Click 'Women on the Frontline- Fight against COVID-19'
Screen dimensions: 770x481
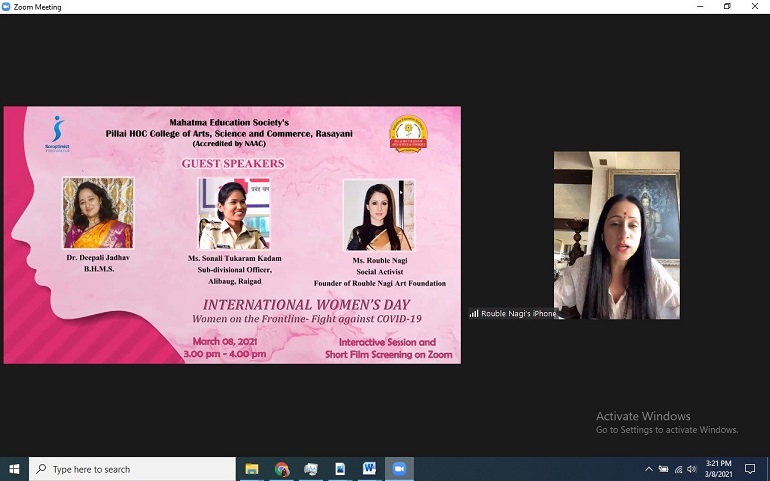click(x=306, y=319)
